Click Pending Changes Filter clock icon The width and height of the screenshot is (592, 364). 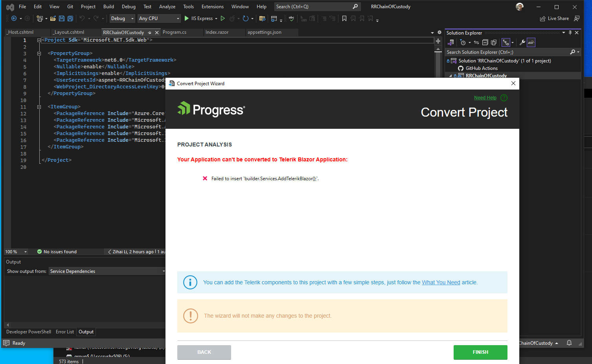(463, 42)
